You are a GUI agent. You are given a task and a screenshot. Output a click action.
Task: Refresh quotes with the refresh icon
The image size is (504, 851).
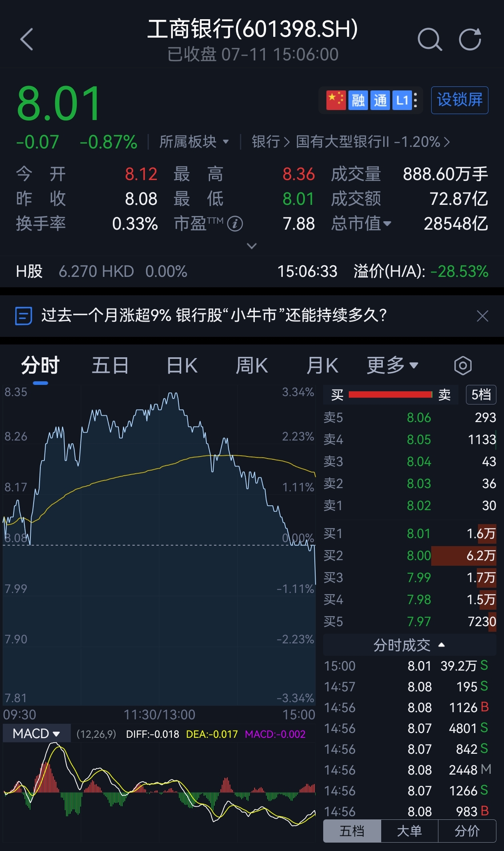coord(470,39)
